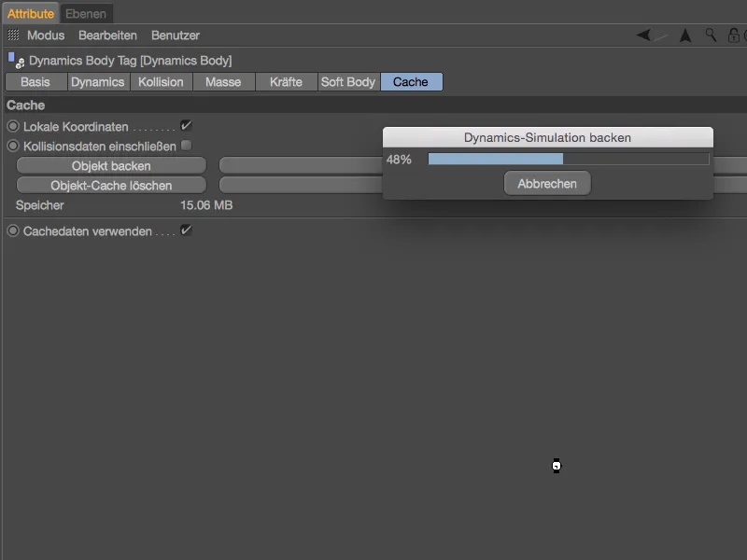Click the 48% progress label

click(x=399, y=160)
